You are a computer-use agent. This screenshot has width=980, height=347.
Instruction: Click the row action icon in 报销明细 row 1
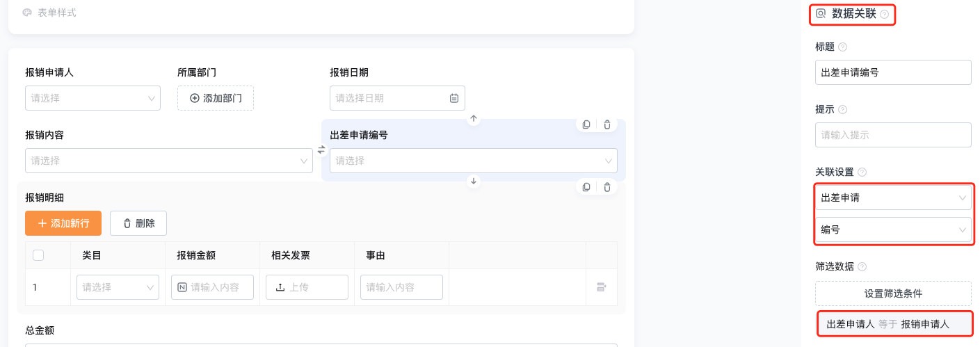(602, 287)
